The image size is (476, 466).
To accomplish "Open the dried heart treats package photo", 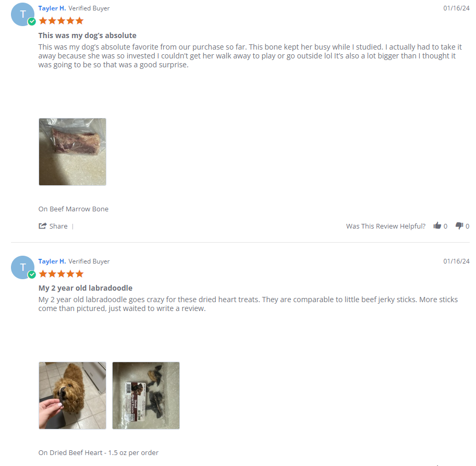I will (146, 396).
